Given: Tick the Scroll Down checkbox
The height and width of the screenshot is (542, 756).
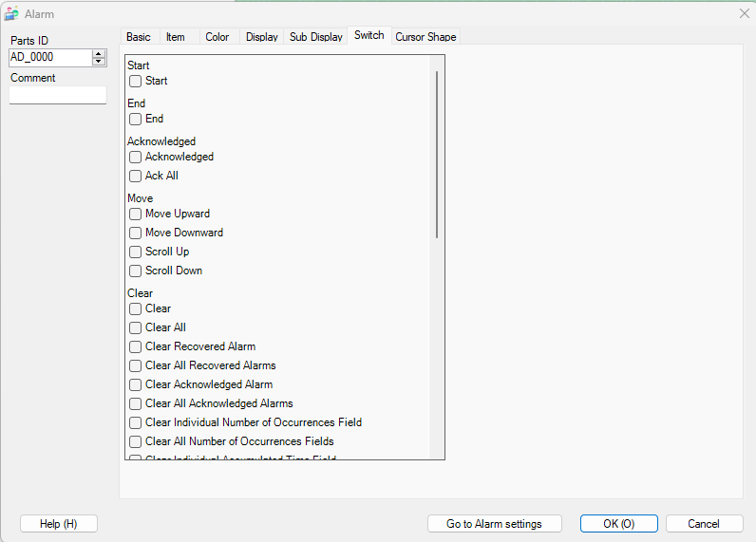Looking at the screenshot, I should (136, 271).
